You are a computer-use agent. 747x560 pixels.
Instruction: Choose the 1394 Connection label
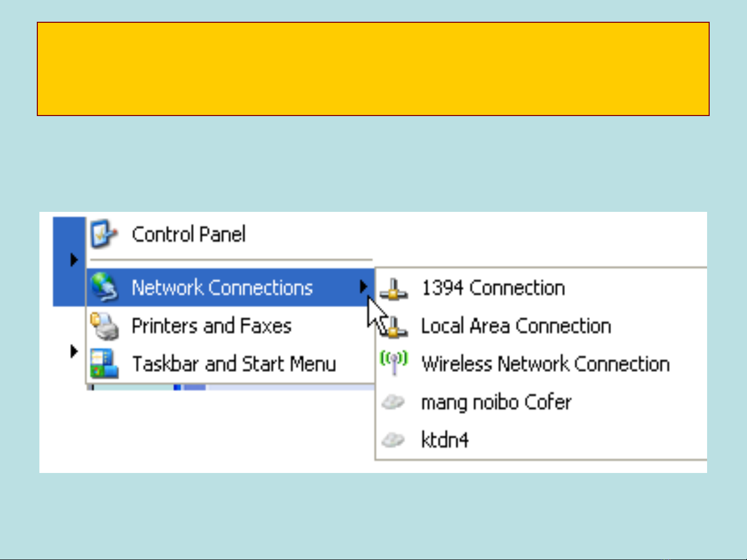pyautogui.click(x=492, y=288)
